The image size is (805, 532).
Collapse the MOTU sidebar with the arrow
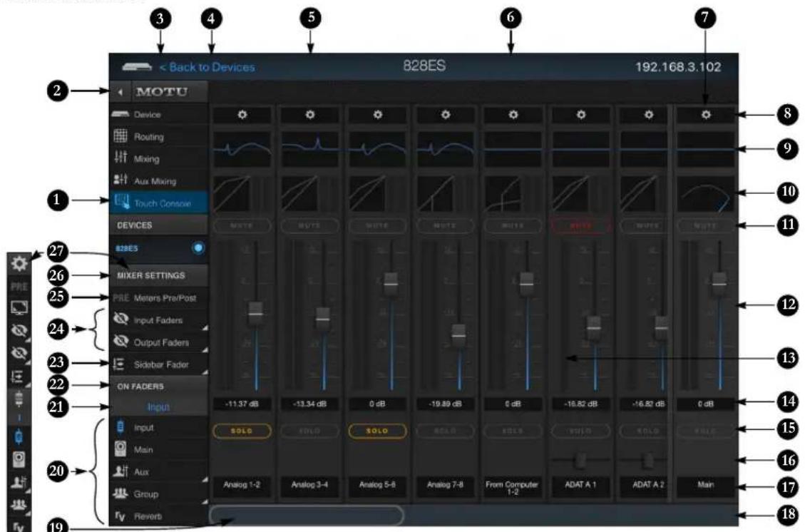(x=120, y=93)
